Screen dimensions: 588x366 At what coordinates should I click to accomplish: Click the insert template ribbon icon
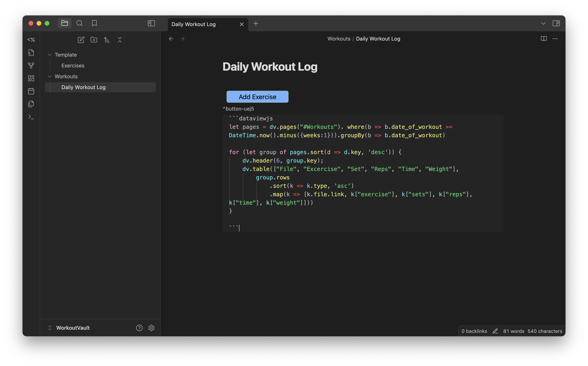pyautogui.click(x=31, y=104)
